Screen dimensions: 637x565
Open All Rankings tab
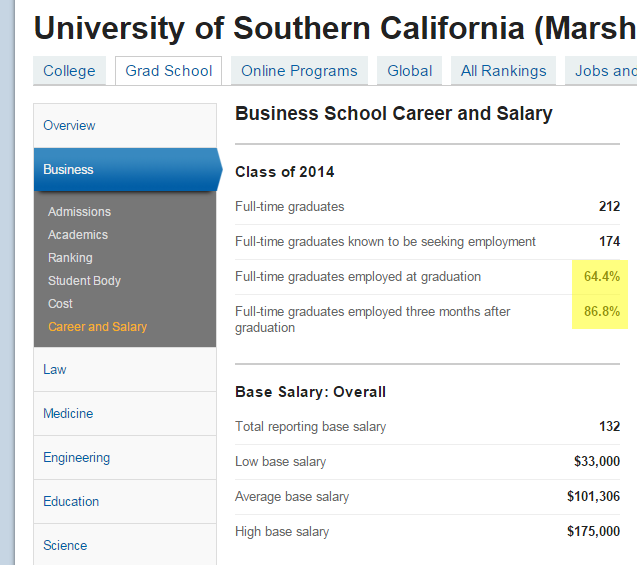(504, 71)
